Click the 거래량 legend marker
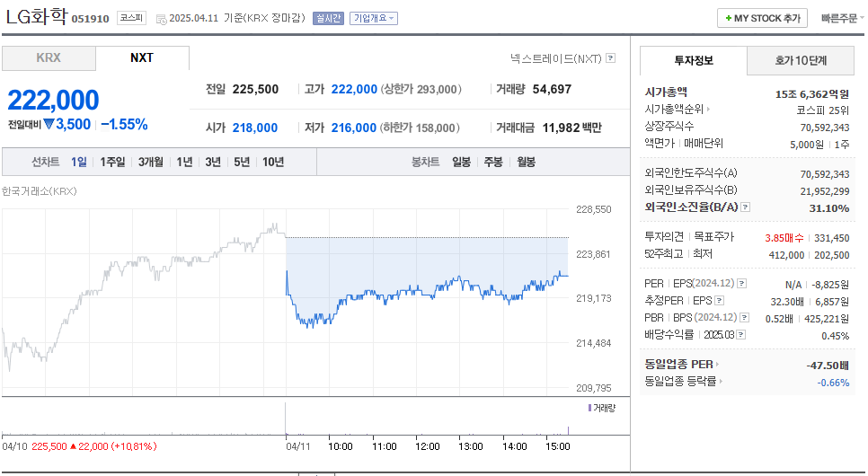868x476 pixels. tap(589, 408)
